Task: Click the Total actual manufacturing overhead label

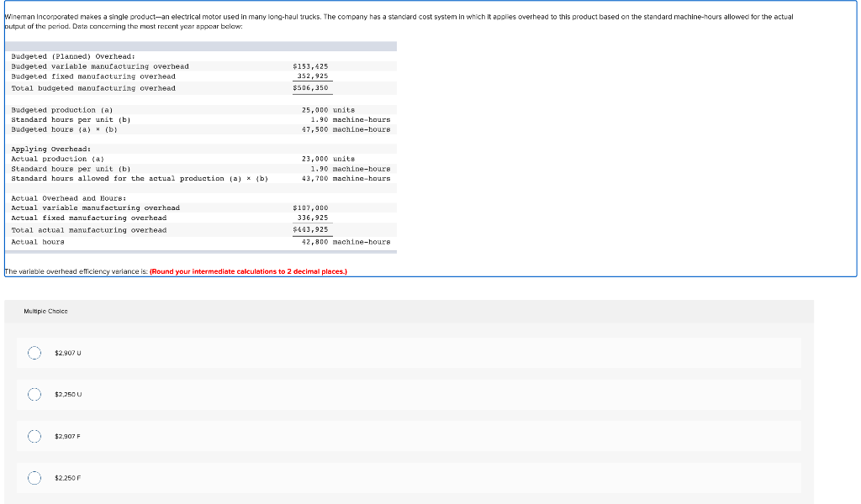Action: [x=89, y=230]
